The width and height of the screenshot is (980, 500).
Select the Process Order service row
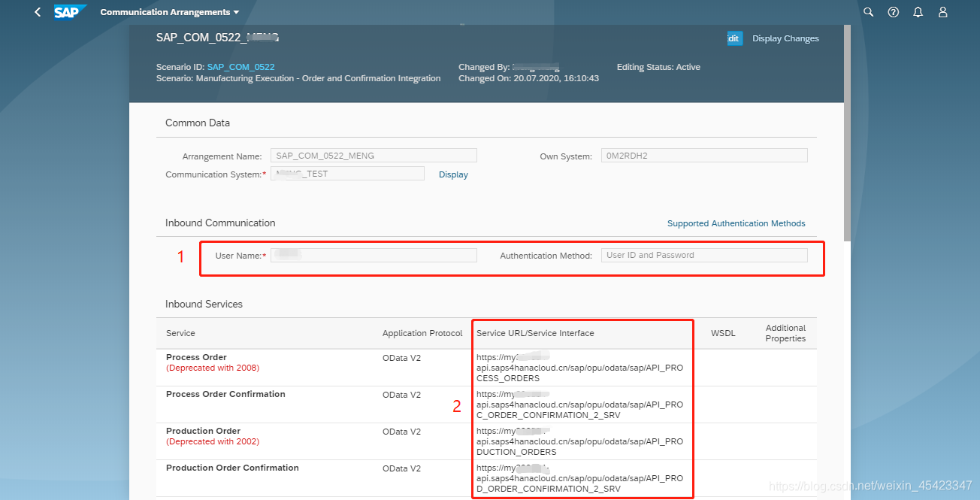coord(486,368)
